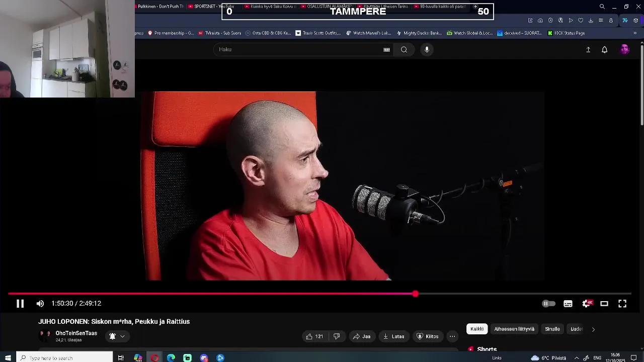This screenshot has width=644, height=362.
Task: Open the Pro membership bookmark
Action: click(171, 33)
